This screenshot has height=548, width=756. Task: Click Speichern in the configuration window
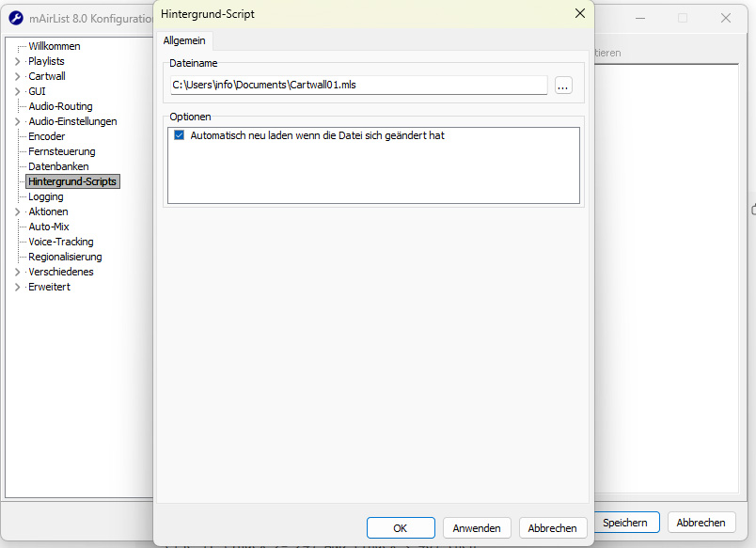click(624, 523)
